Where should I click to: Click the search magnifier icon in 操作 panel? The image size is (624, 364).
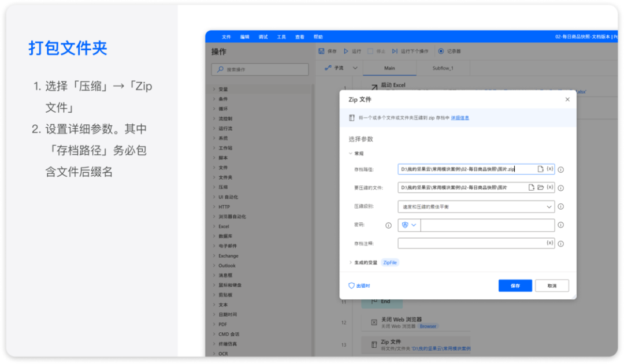click(220, 69)
